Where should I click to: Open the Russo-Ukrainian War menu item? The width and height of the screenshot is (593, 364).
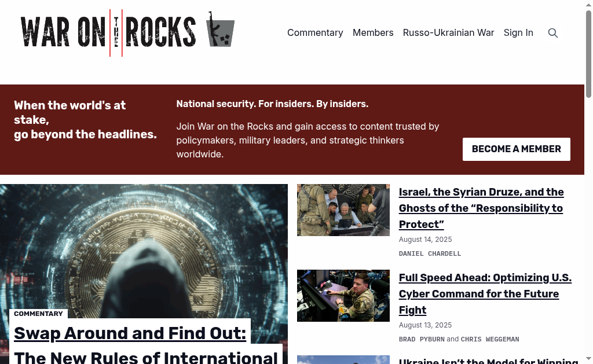449,33
